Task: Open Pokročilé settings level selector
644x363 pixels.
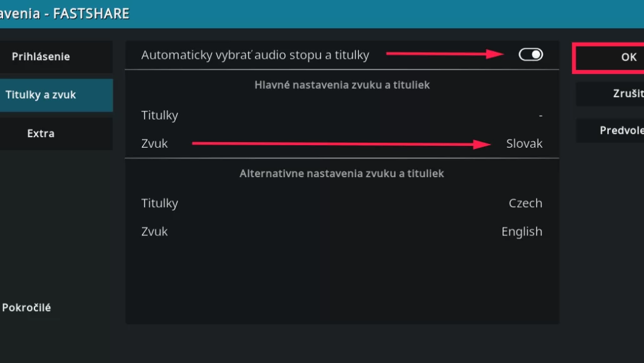Action: point(28,307)
